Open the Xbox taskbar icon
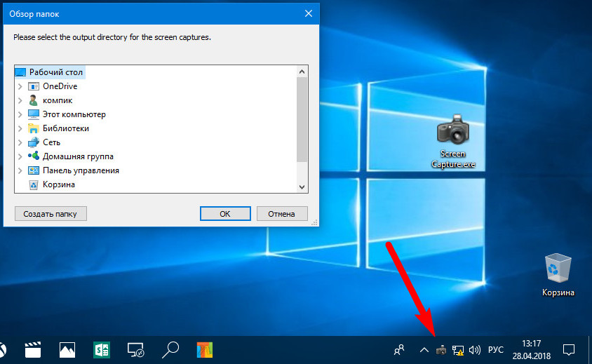The height and width of the screenshot is (364, 592). 3,350
